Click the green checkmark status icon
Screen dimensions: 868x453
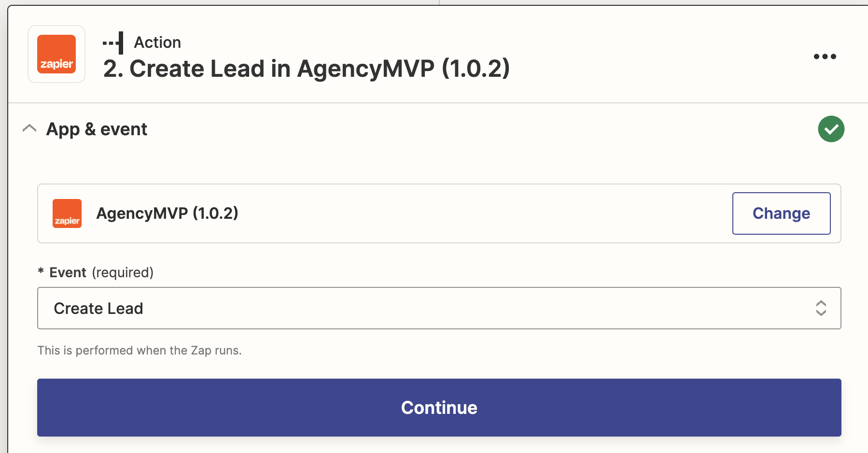pos(831,129)
